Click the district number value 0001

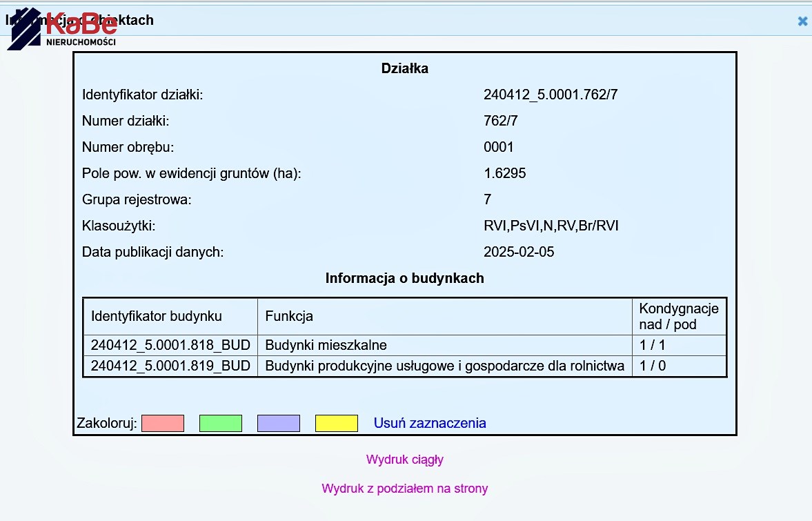point(498,147)
